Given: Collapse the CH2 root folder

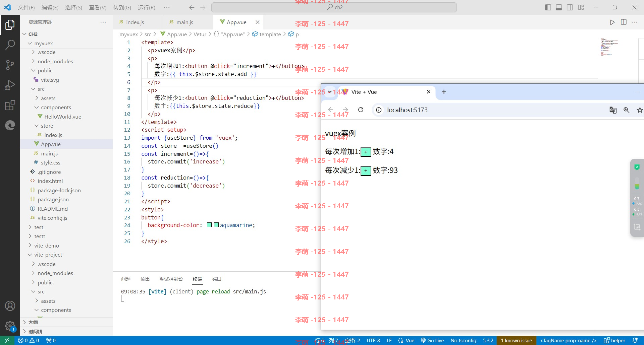Looking at the screenshot, I should (x=24, y=34).
